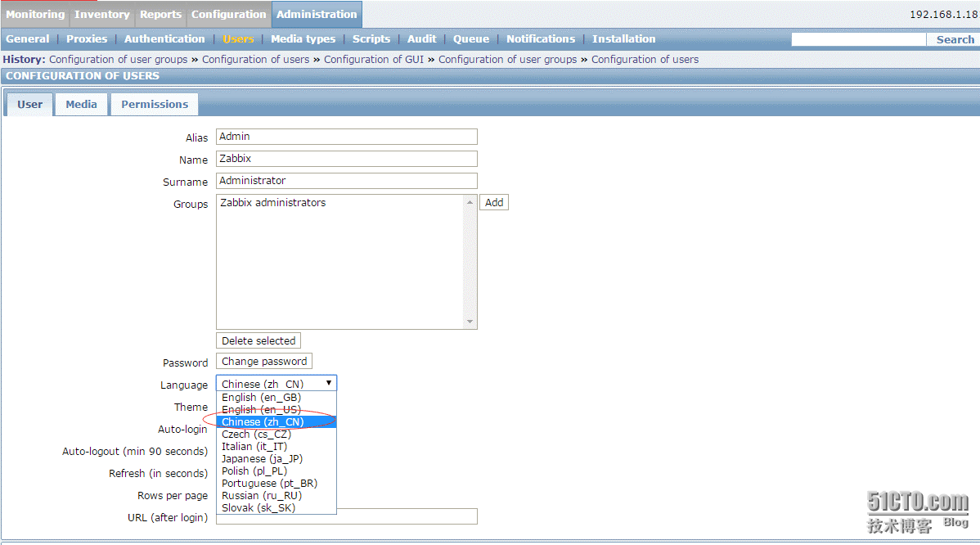The height and width of the screenshot is (545, 980).
Task: Open the Reports main menu
Action: click(x=160, y=15)
